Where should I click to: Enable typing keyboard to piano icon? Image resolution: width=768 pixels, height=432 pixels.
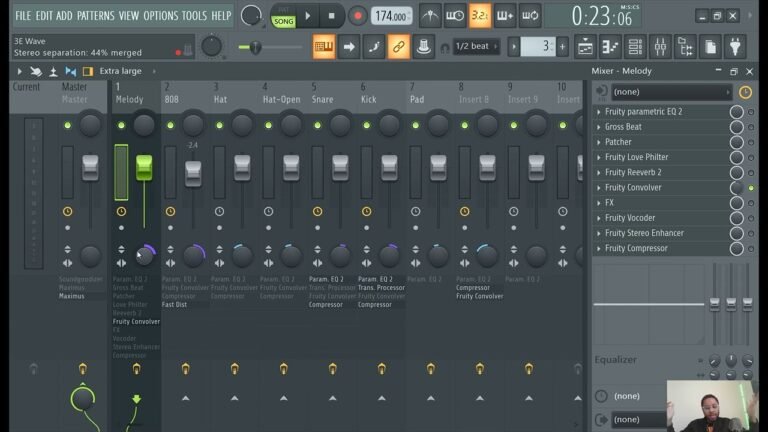(x=323, y=47)
